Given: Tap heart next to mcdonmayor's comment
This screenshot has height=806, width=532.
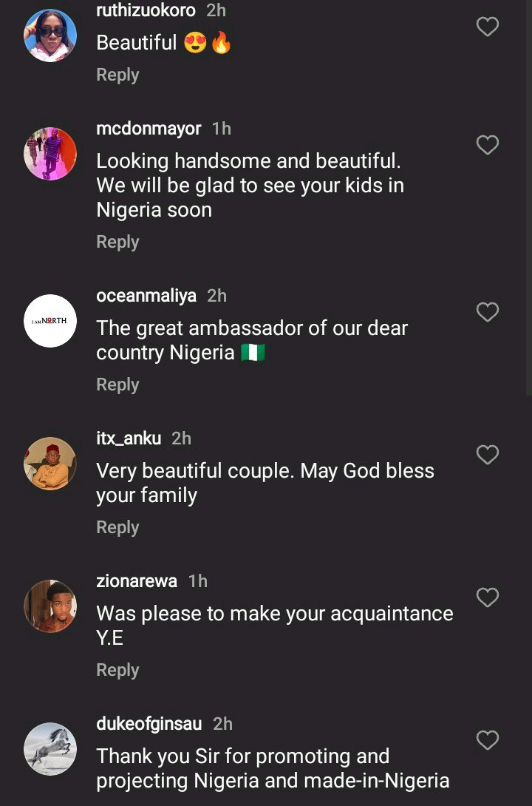Looking at the screenshot, I should [x=488, y=145].
